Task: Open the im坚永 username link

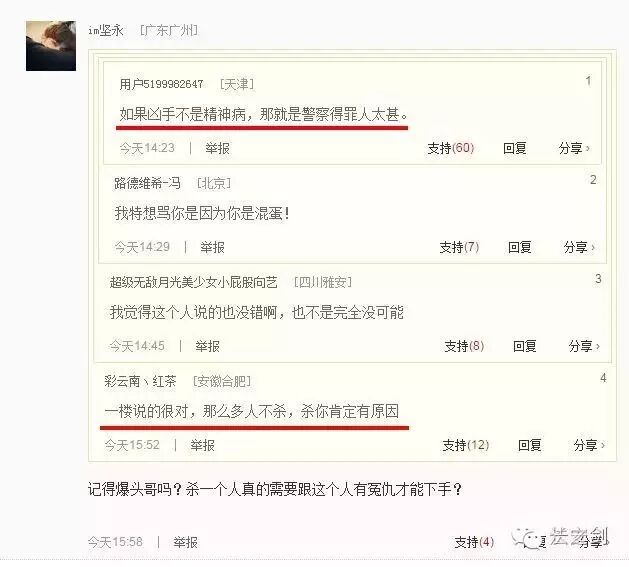Action: [106, 30]
